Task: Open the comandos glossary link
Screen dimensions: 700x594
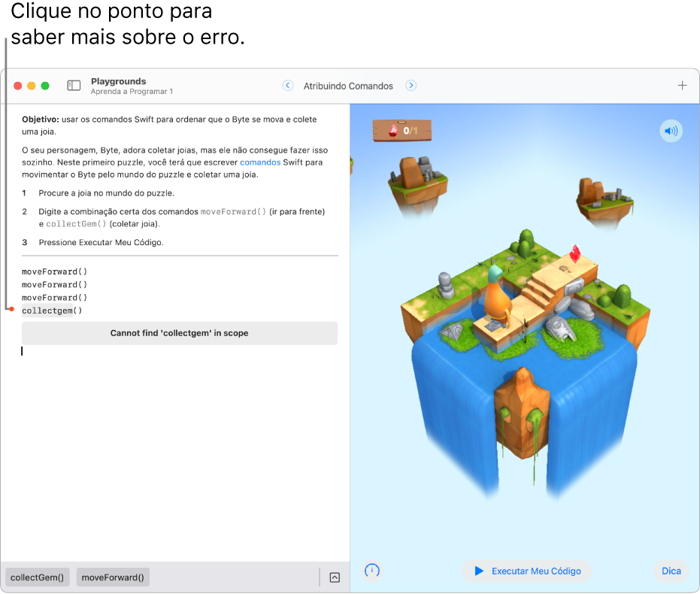Action: [260, 162]
